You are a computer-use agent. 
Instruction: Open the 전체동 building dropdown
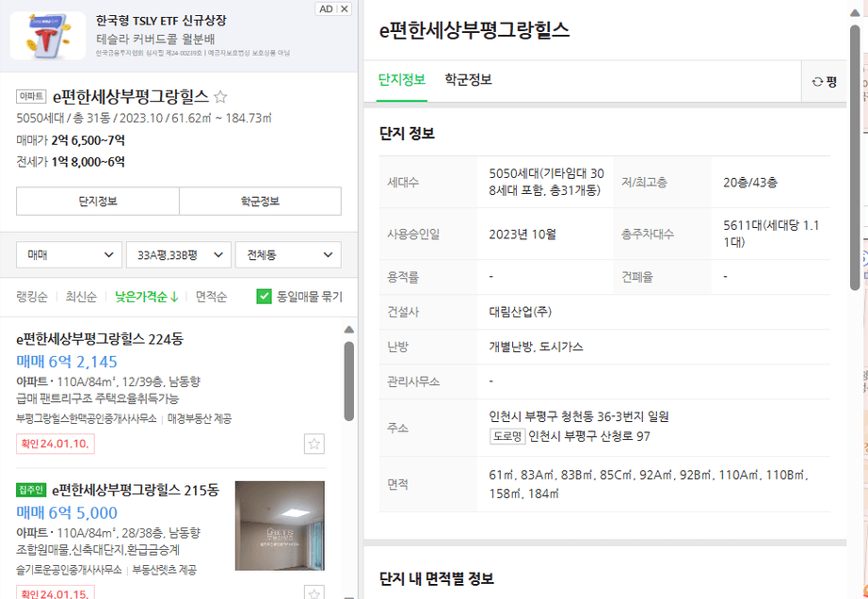coord(288,254)
